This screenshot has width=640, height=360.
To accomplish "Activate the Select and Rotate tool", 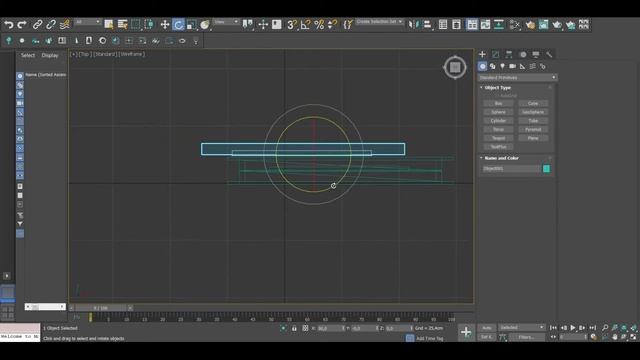I will coord(178,25).
